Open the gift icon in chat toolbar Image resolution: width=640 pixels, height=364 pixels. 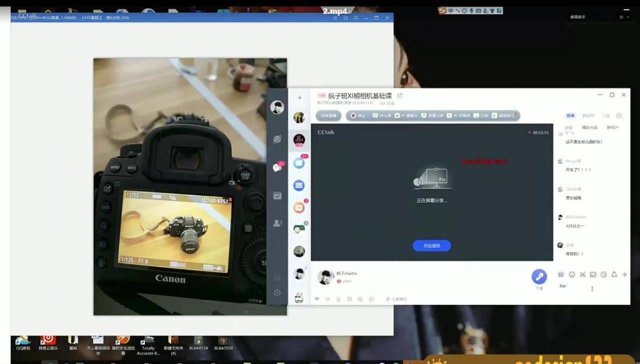point(561,275)
